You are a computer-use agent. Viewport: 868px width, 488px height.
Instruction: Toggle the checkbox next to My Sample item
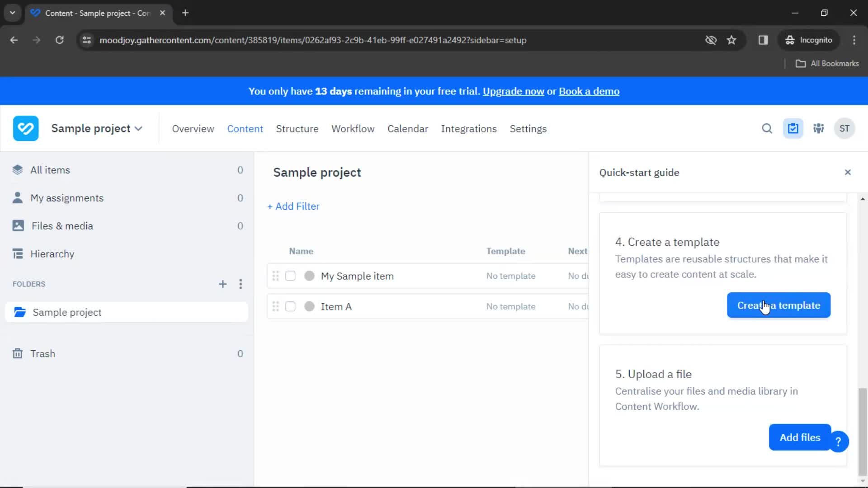(x=290, y=276)
